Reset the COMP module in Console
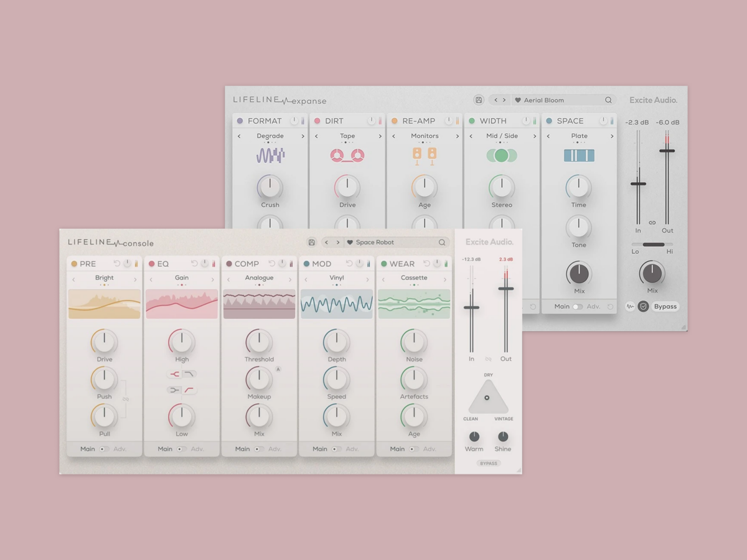The height and width of the screenshot is (560, 747). click(x=271, y=264)
